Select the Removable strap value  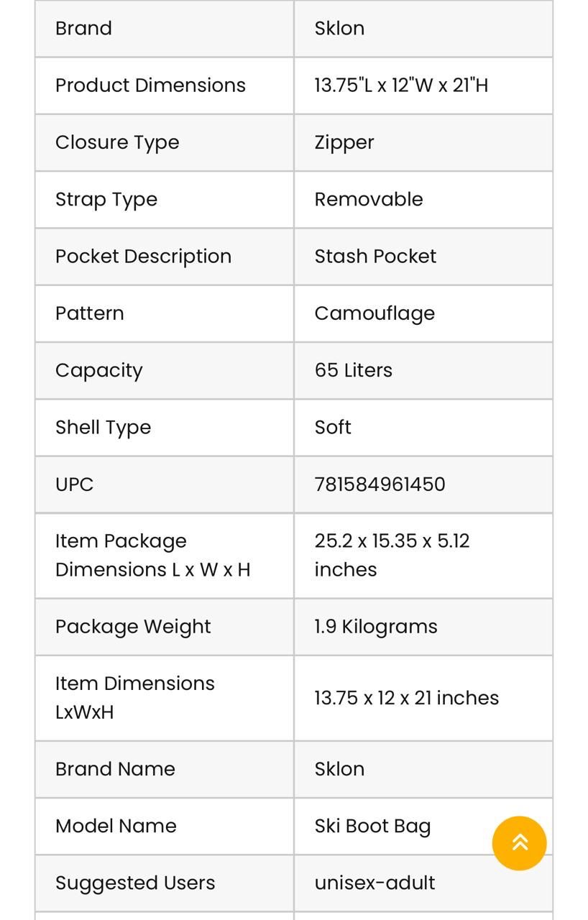(369, 199)
